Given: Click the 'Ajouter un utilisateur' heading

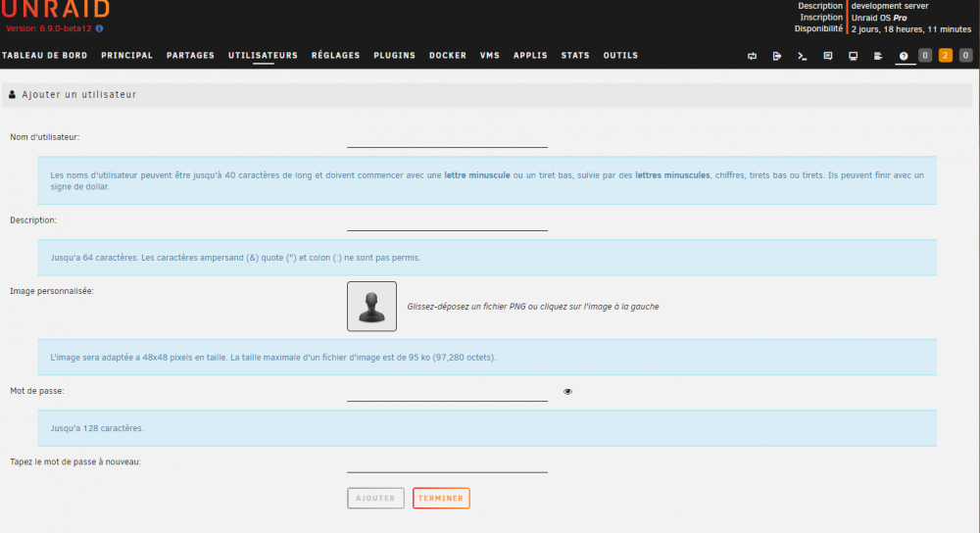Looking at the screenshot, I should (79, 94).
